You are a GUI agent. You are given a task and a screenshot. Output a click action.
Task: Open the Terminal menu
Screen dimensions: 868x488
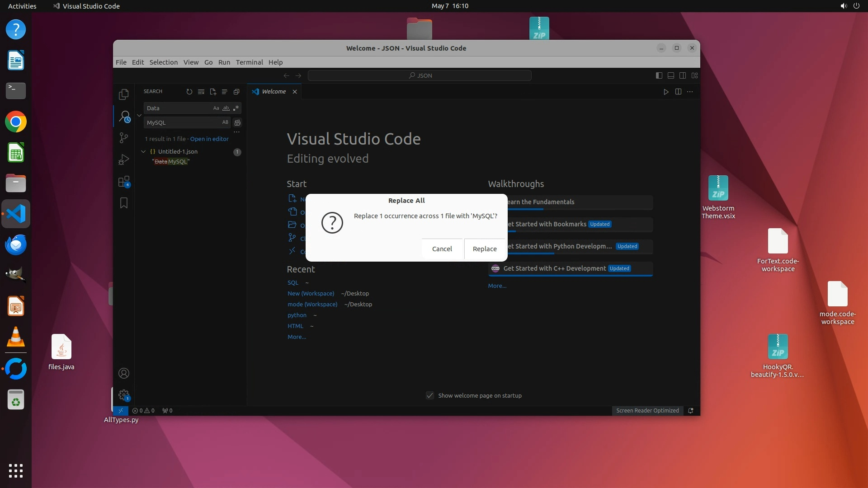249,62
